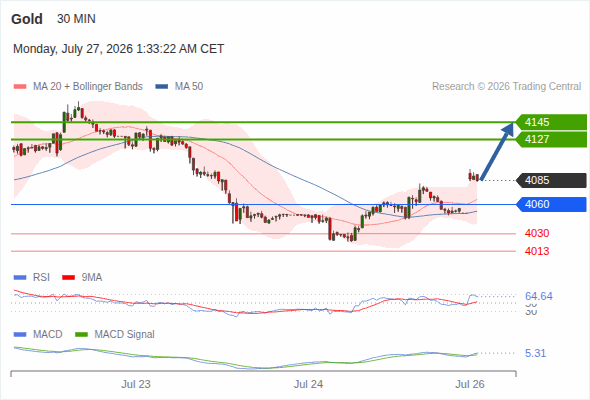This screenshot has height=400, width=590.
Task: Click the blue RSI legend swatch
Action: pyautogui.click(x=20, y=278)
